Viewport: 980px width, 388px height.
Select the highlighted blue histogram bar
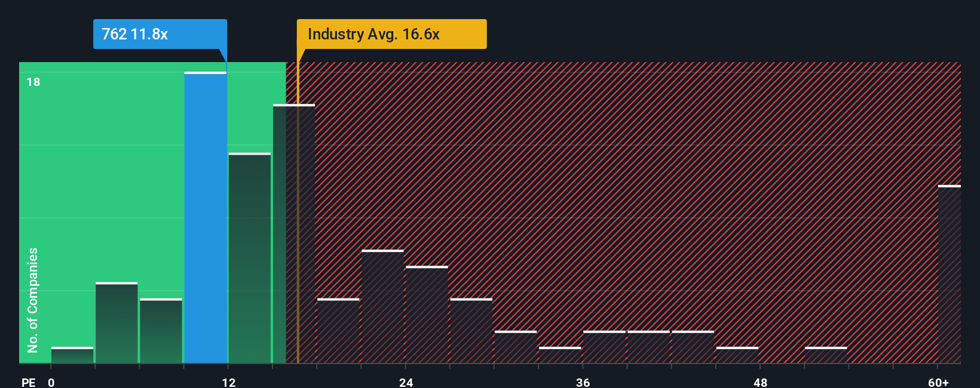point(206,218)
